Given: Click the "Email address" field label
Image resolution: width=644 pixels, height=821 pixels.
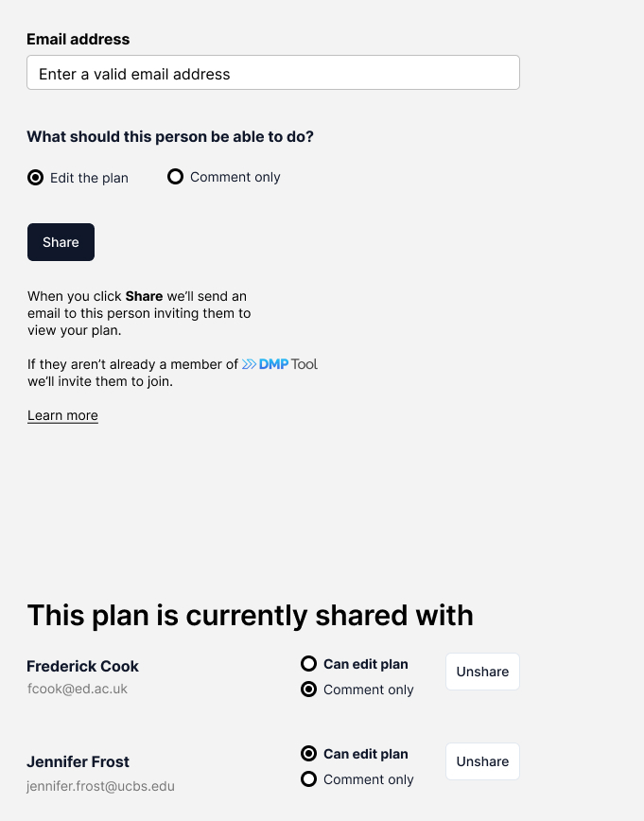Looking at the screenshot, I should point(78,40).
